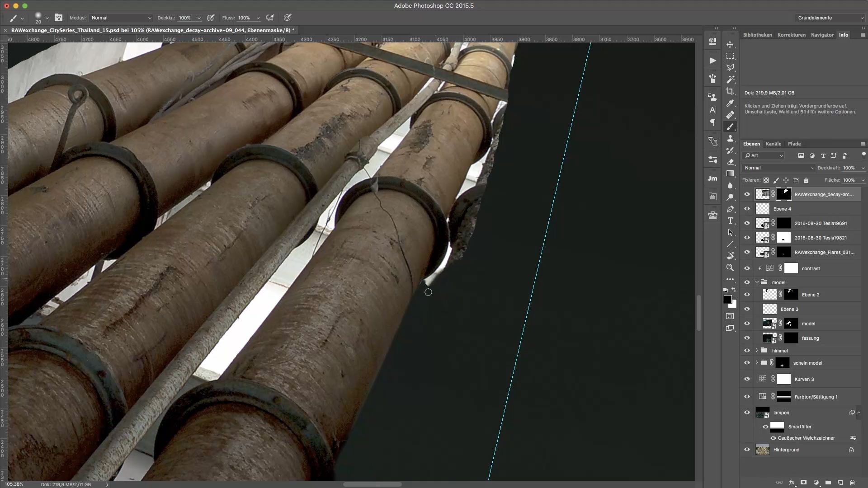Image resolution: width=868 pixels, height=488 pixels.
Task: Select the Gradient tool
Action: click(x=730, y=174)
